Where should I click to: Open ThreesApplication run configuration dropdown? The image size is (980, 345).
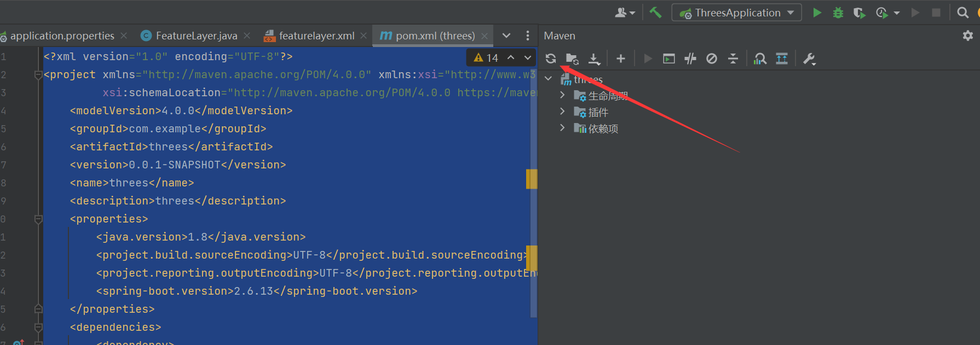click(736, 13)
